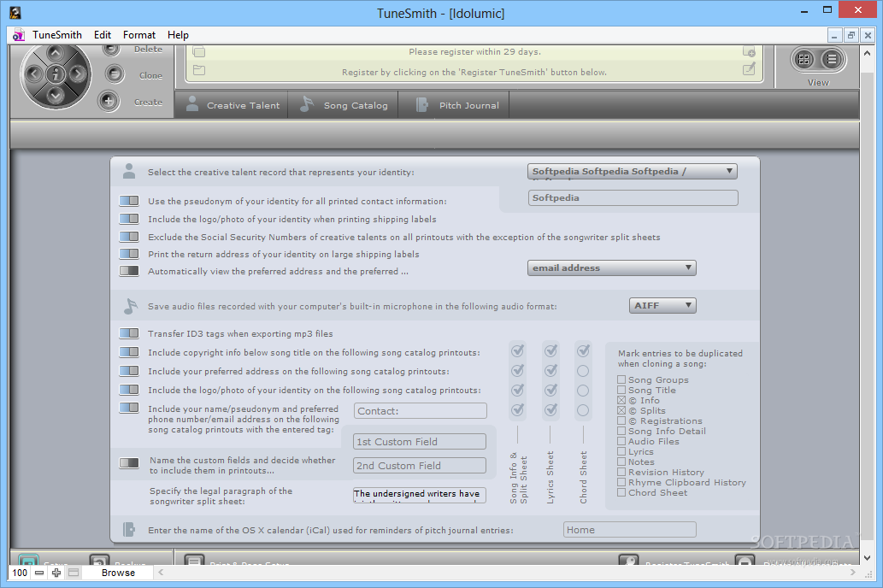Click the legal paragraph text field
The height and width of the screenshot is (588, 883).
[x=420, y=495]
